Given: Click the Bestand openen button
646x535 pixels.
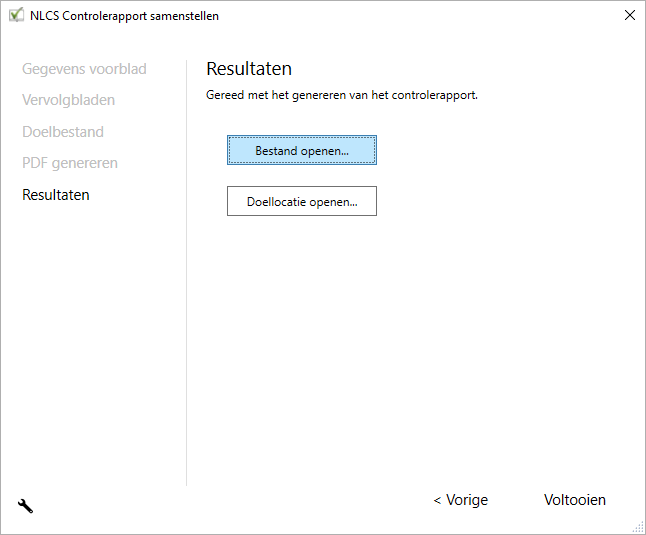Looking at the screenshot, I should pos(302,151).
